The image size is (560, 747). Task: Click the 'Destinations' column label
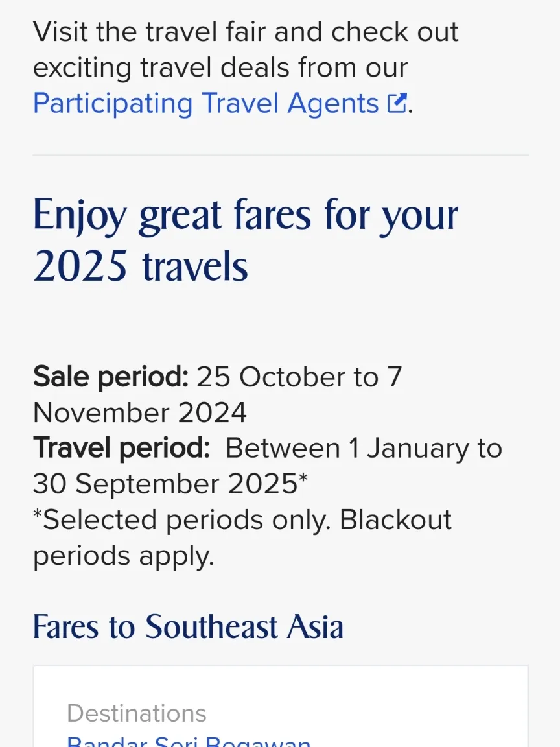[x=136, y=713]
